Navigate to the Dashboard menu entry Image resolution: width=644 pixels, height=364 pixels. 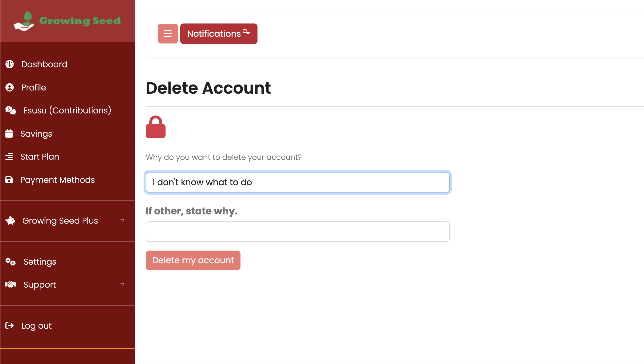(x=44, y=64)
